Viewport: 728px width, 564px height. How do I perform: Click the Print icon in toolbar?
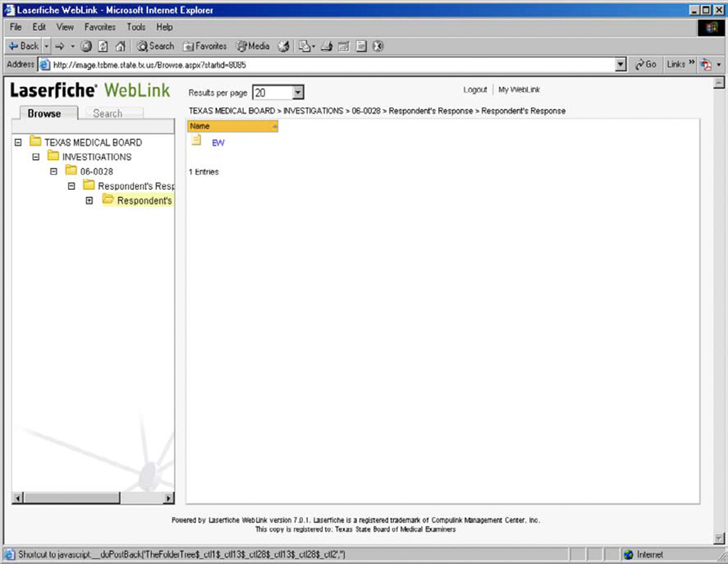pos(326,46)
